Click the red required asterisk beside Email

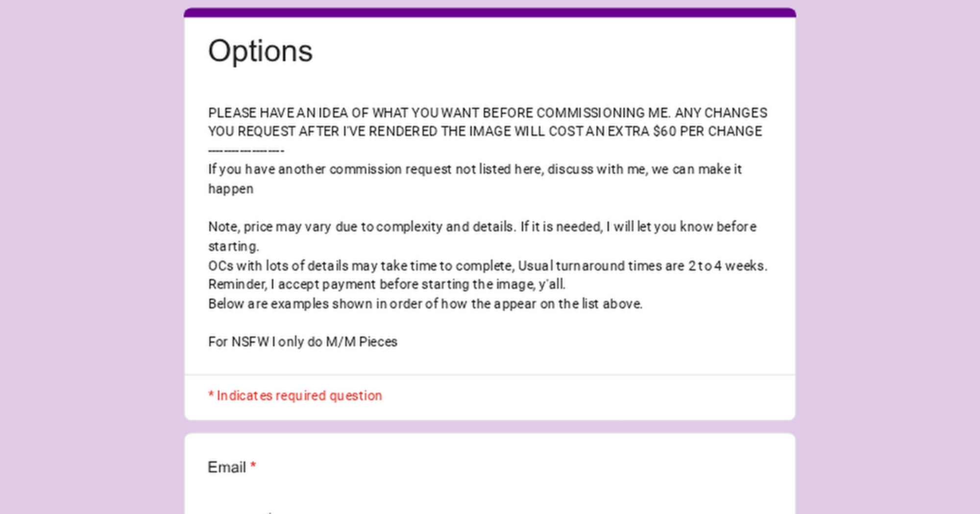click(253, 466)
